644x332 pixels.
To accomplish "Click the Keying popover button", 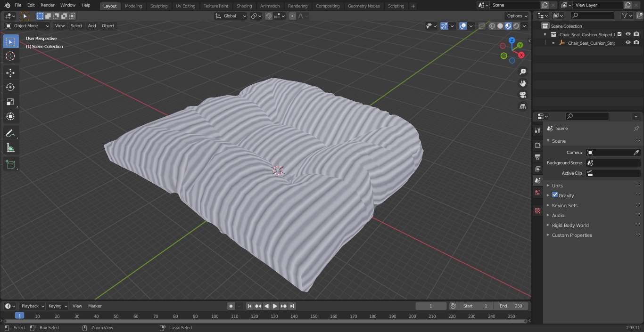I will [x=58, y=306].
